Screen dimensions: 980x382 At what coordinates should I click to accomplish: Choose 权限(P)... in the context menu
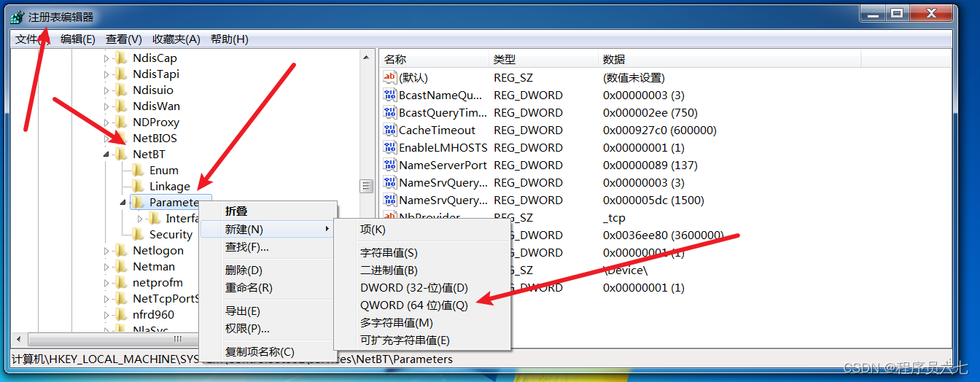tap(268, 329)
